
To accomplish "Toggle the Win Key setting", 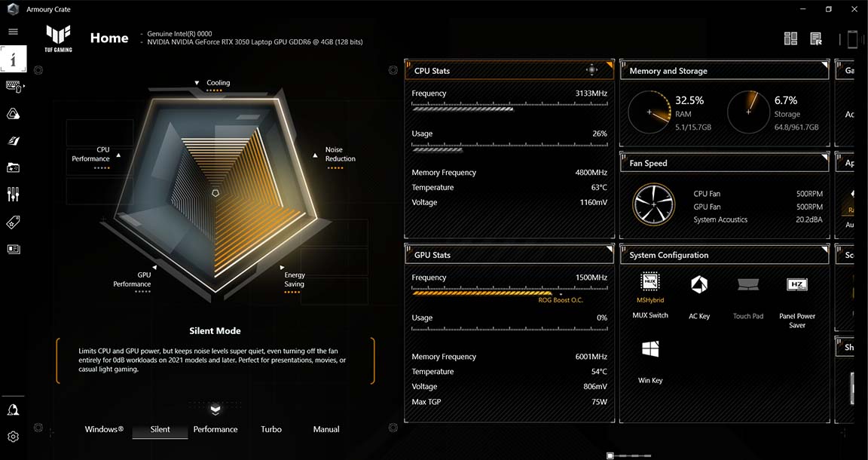I will pyautogui.click(x=649, y=348).
